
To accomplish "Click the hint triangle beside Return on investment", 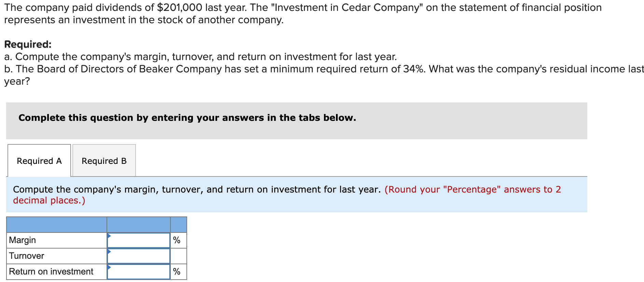I will (109, 267).
